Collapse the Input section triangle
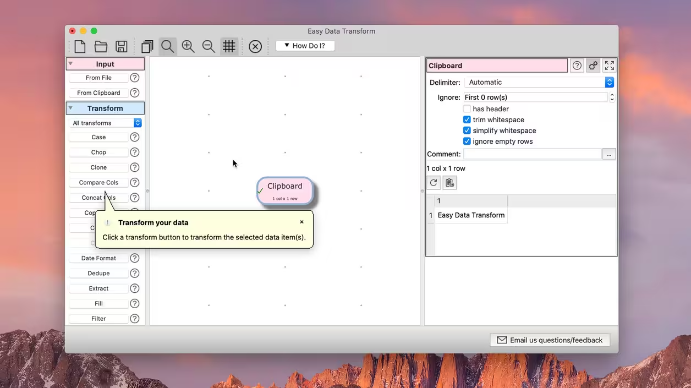The image size is (691, 388). [71, 64]
